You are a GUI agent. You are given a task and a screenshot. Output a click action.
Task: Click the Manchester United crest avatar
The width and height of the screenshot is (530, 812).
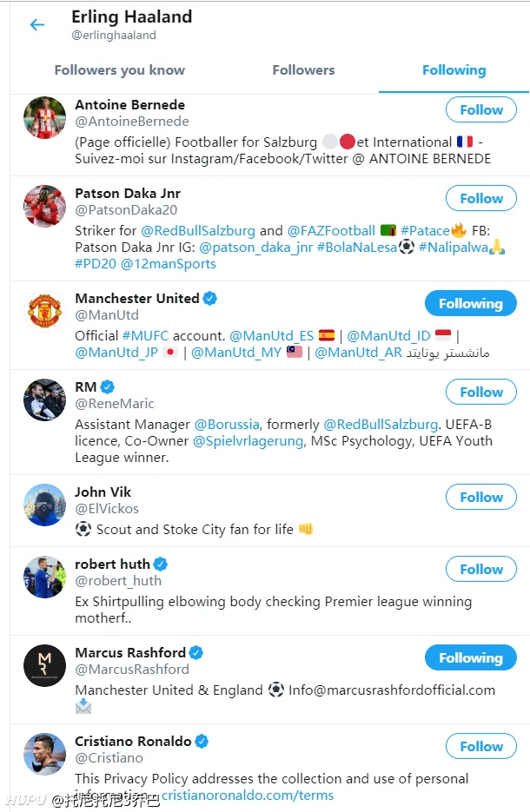coord(44,311)
